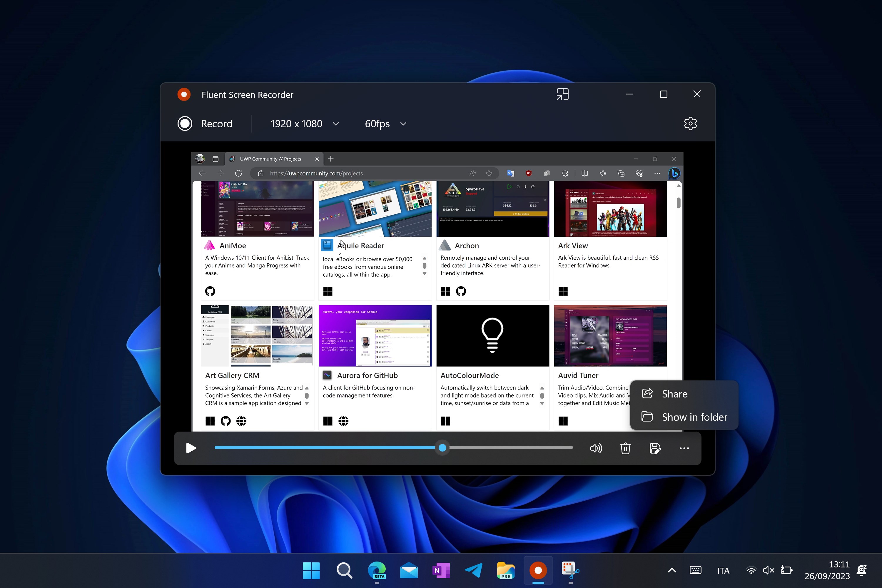The width and height of the screenshot is (882, 588).
Task: Open the favorites list icon in previewed browser
Action: click(x=603, y=173)
